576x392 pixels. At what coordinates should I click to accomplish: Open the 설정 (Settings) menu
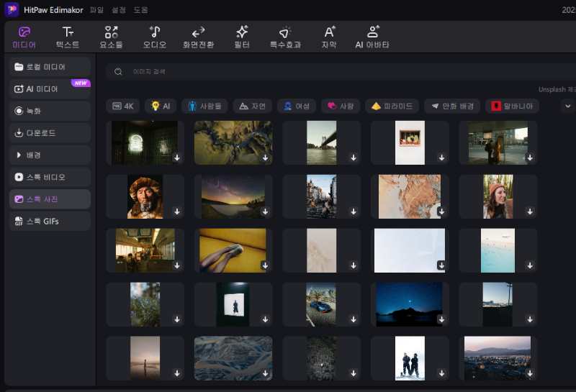click(x=119, y=10)
